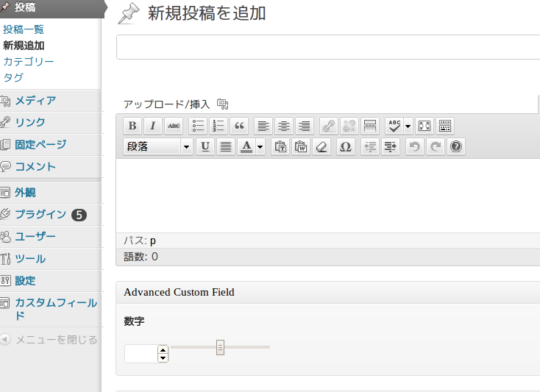540x392 pixels.
Task: Insert unordered bullet list
Action: (198, 126)
